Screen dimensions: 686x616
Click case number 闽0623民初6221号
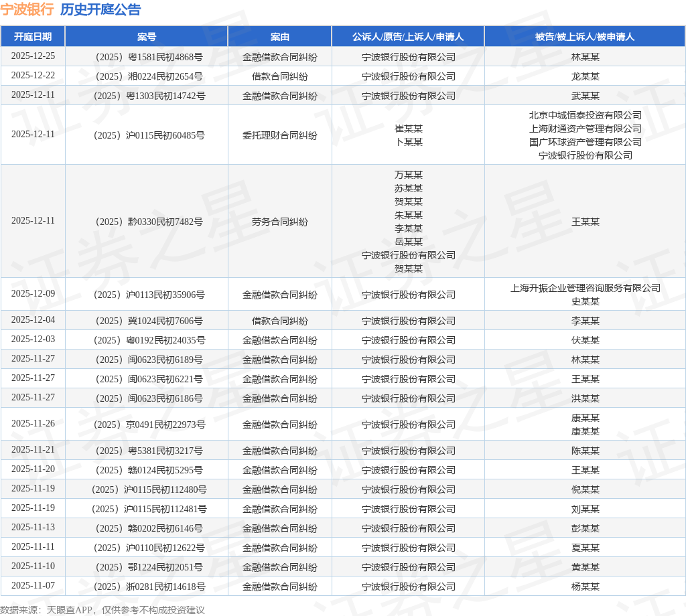click(x=149, y=379)
